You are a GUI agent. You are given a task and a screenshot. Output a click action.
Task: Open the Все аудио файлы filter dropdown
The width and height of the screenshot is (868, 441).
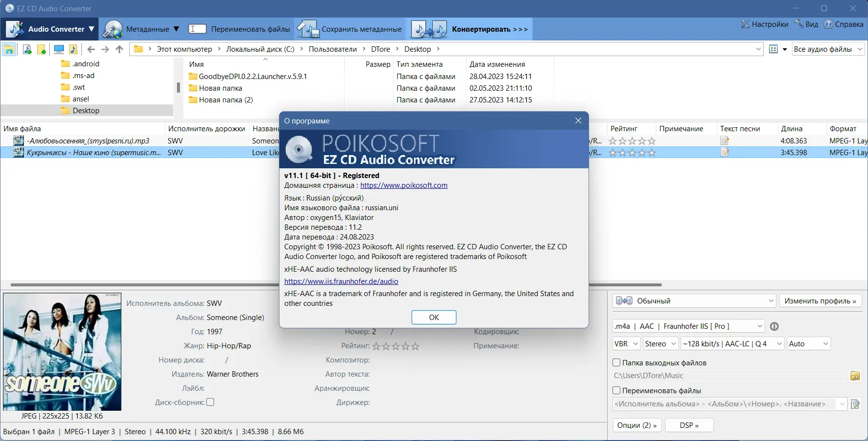point(828,49)
